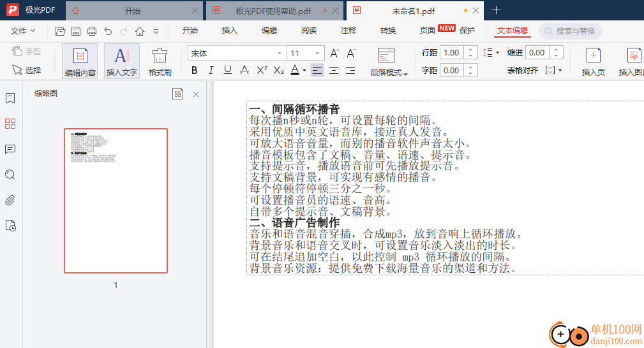
Task: Toggle italic formatting
Action: click(x=211, y=71)
